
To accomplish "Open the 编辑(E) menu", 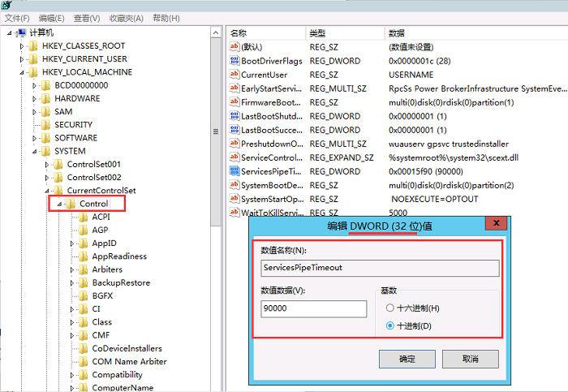I will 51,18.
